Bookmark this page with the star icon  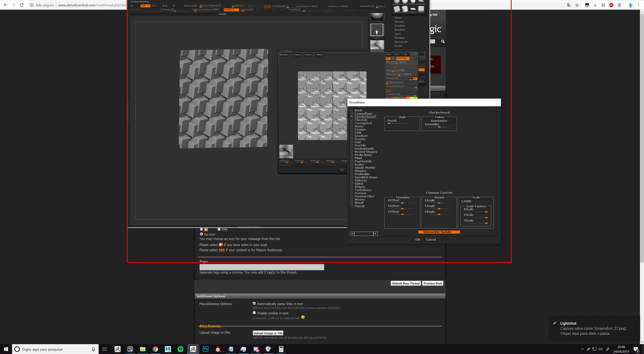tap(577, 5)
